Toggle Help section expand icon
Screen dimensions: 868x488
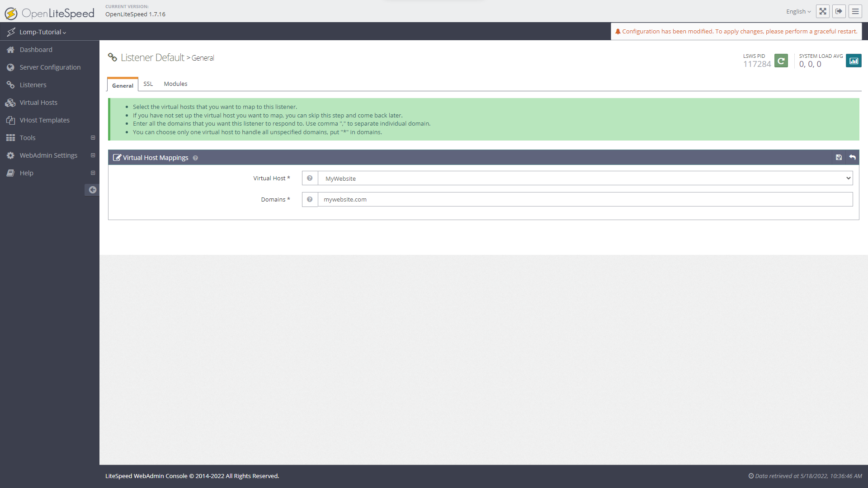tap(93, 173)
